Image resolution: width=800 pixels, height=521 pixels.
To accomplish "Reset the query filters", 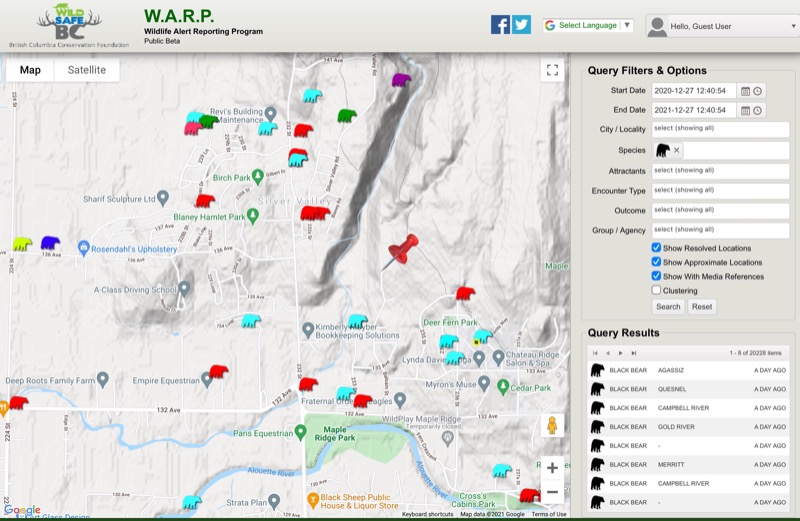I will pos(702,307).
